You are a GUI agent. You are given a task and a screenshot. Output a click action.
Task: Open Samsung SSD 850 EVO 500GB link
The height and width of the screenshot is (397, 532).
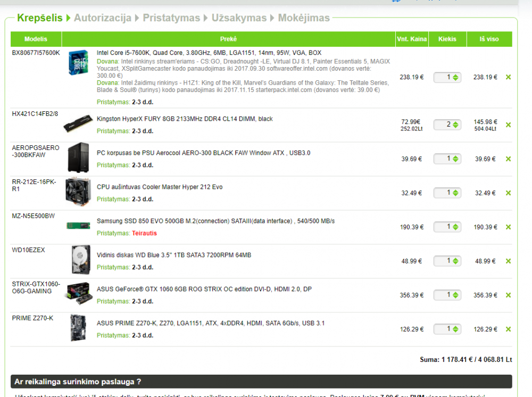pos(216,221)
